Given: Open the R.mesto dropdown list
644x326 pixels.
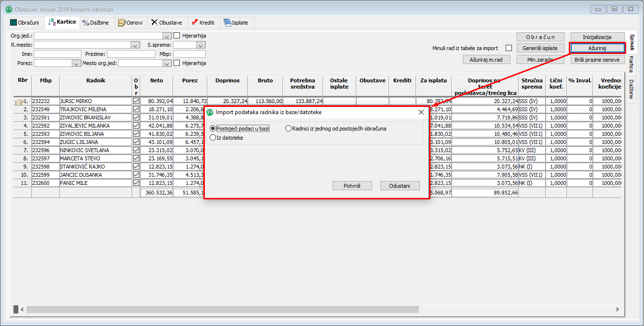Looking at the screenshot, I should tap(135, 45).
